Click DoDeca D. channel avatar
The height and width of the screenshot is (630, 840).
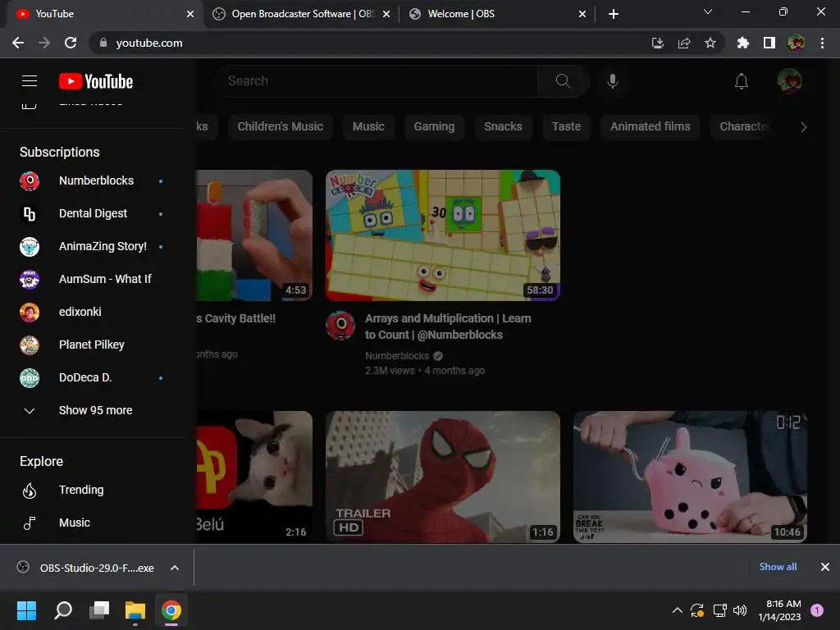(x=30, y=377)
